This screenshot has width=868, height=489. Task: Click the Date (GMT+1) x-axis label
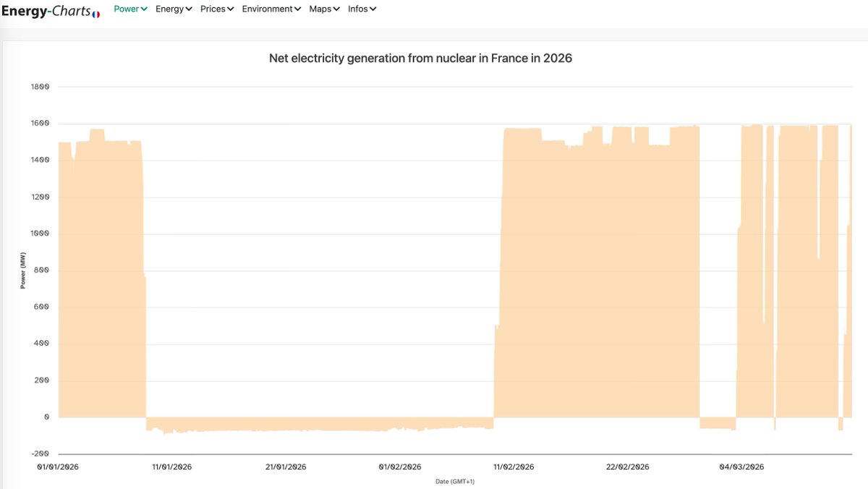[454, 481]
